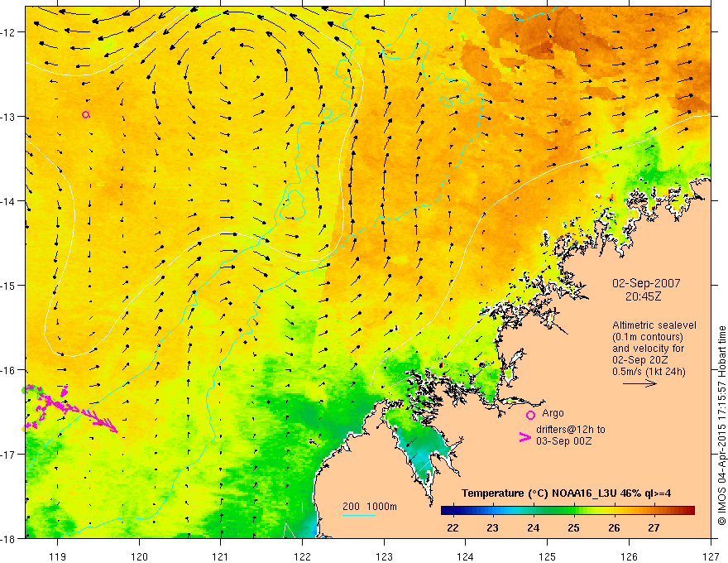
Task: Click the dark blue end of temperature colorbar
Action: (448, 511)
